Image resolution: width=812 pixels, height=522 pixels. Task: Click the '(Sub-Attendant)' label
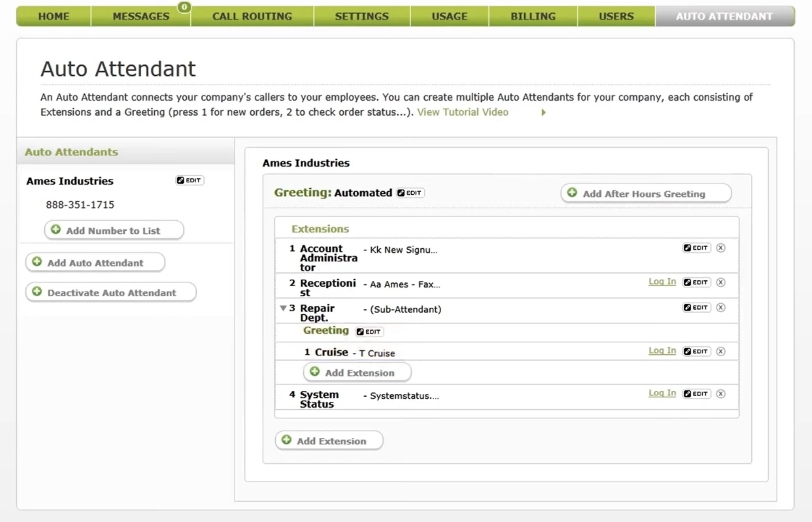click(x=405, y=309)
